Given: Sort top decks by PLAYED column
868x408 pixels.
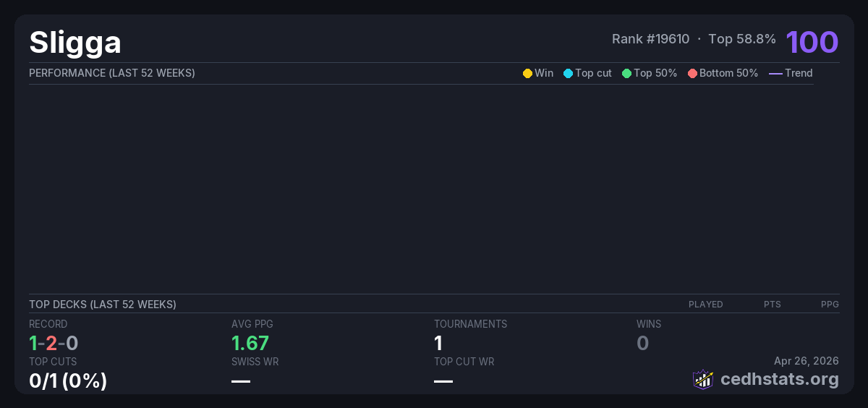Looking at the screenshot, I should coord(705,305).
